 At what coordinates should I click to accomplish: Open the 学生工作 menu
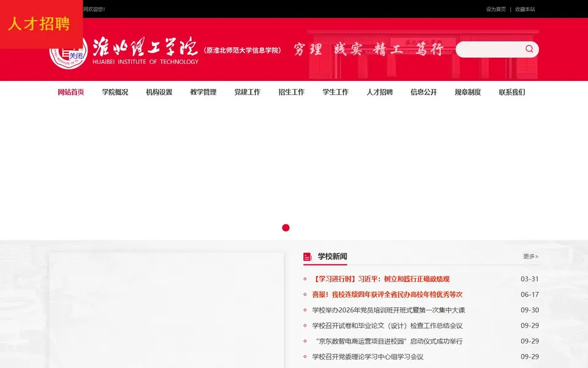tap(336, 92)
